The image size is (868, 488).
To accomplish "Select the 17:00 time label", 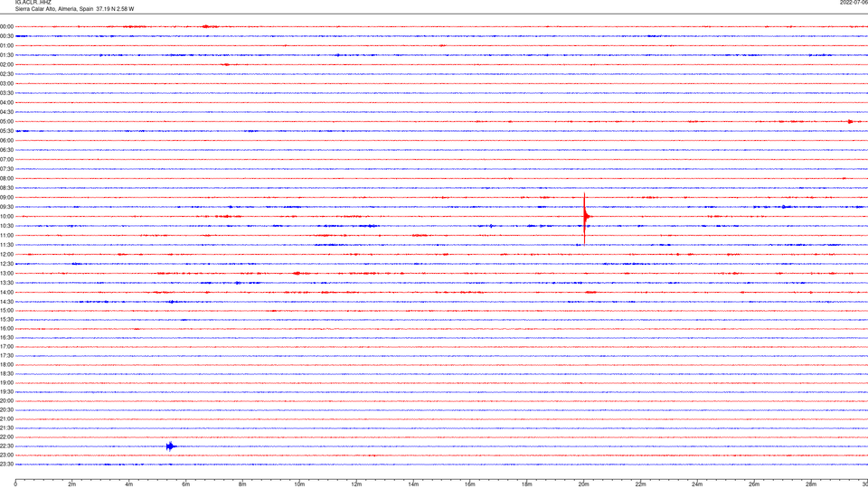I will pos(6,347).
